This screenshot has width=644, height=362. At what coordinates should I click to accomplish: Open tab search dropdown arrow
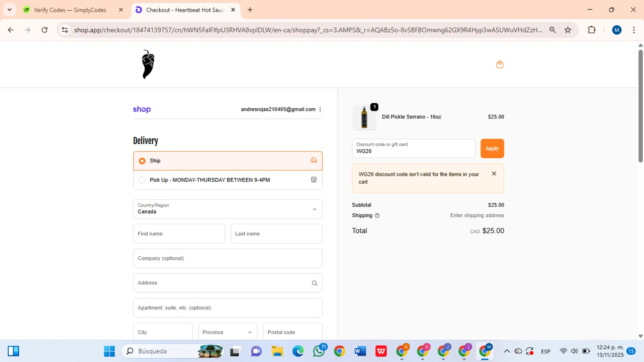9,10
